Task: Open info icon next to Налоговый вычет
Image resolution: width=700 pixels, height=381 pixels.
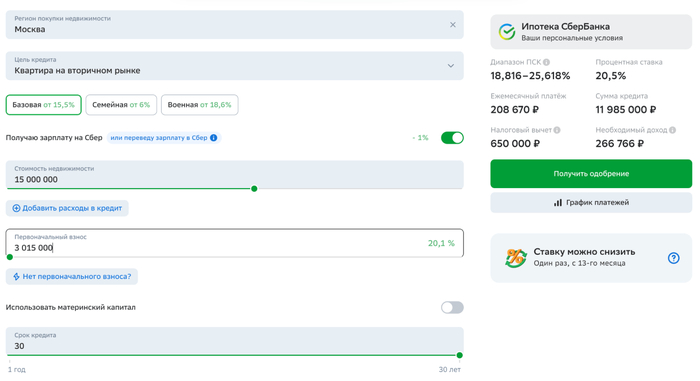Action: [557, 130]
